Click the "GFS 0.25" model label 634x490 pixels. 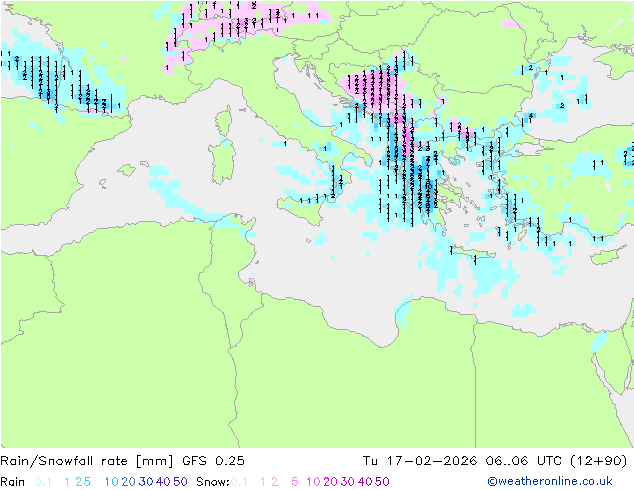213,461
